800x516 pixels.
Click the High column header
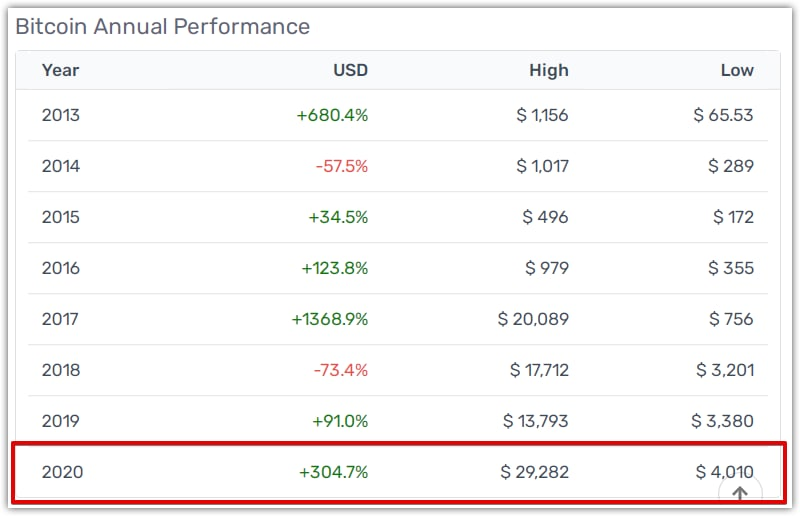click(548, 70)
